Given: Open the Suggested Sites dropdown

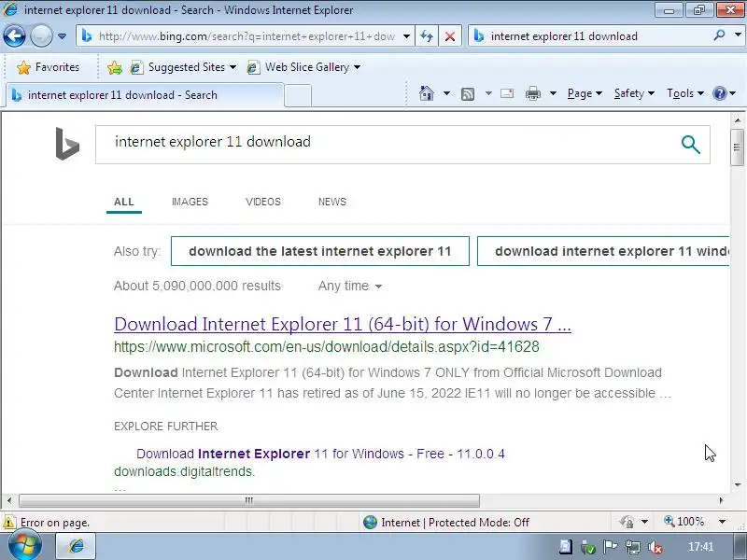Looking at the screenshot, I should [x=183, y=67].
